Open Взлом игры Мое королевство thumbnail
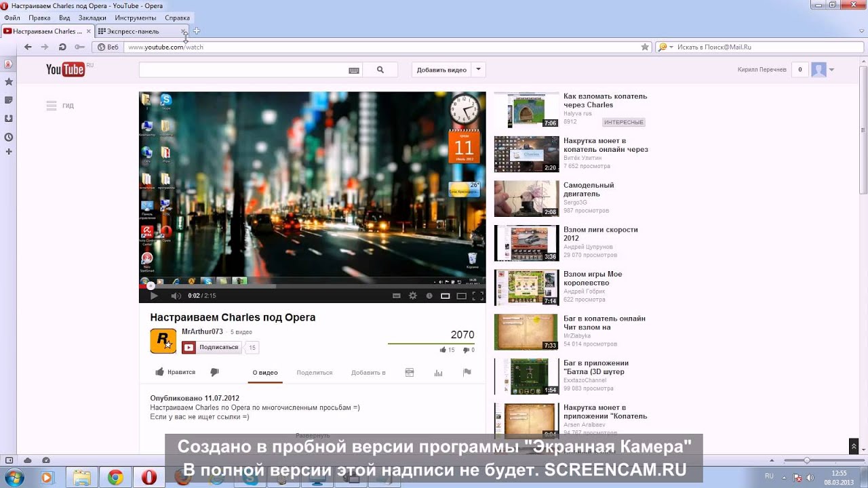Viewport: 868px width, 488px height. pos(527,287)
